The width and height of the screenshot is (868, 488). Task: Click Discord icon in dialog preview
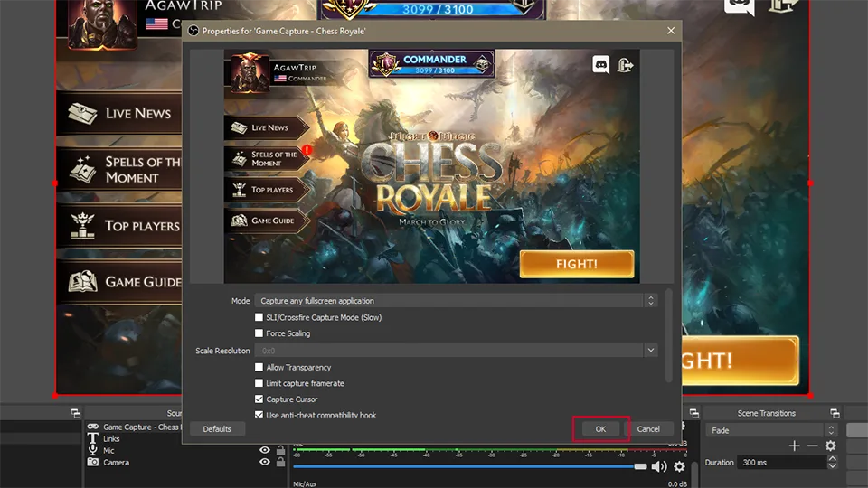600,65
